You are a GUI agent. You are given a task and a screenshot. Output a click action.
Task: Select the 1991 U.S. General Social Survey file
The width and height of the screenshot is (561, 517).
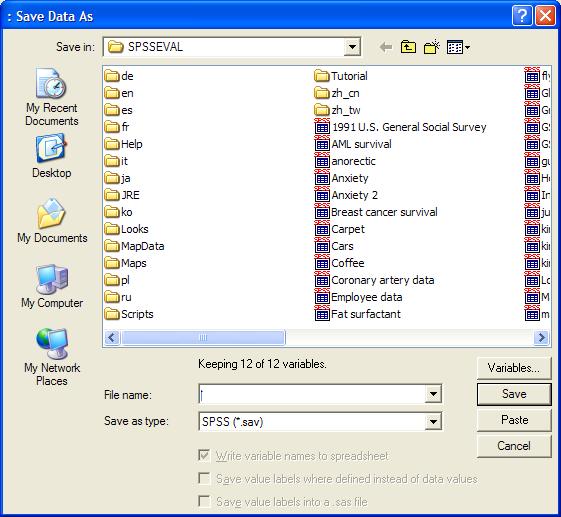pyautogui.click(x=401, y=127)
